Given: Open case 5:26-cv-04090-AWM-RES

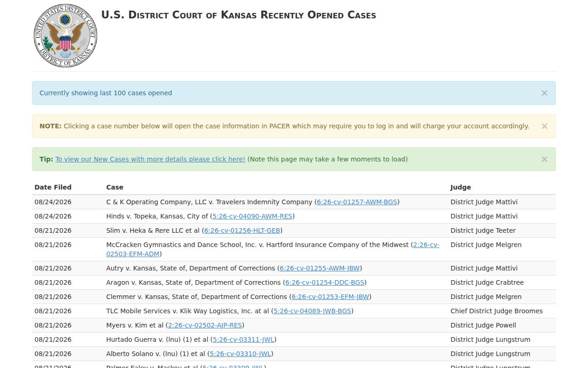Looking at the screenshot, I should (252, 216).
